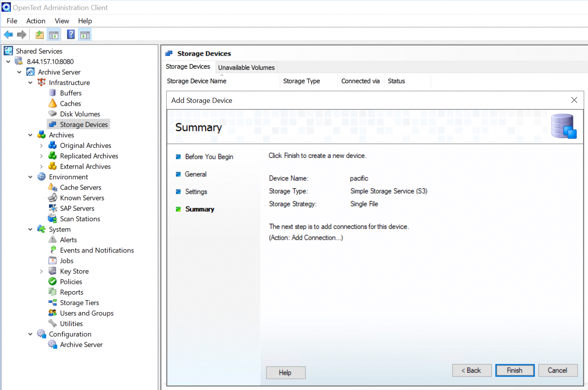Click the Scan Stations icon

52,218
